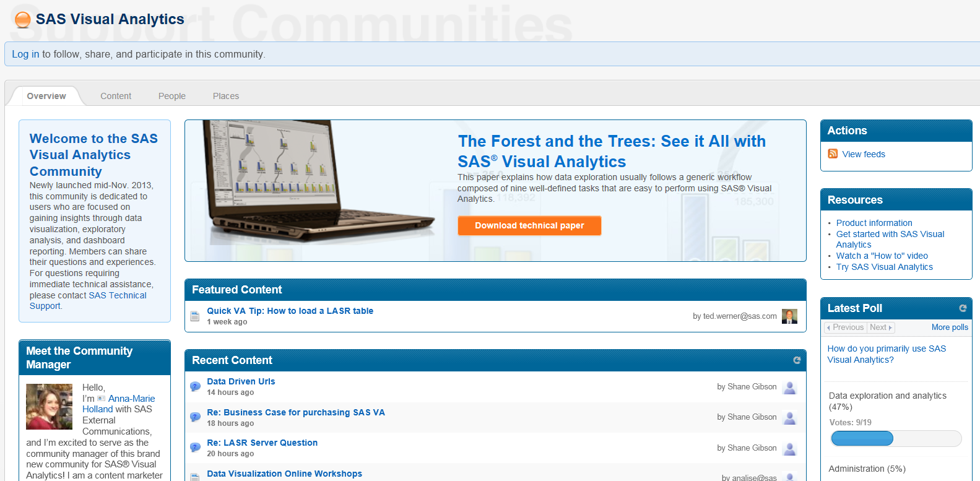Click the document icon beside LASR table tip
Screen dimensions: 980x481
coord(195,316)
